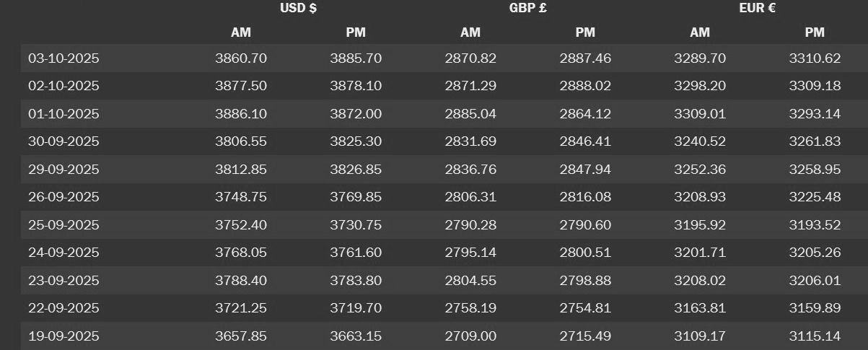The width and height of the screenshot is (868, 350).
Task: Select the 25-09-2025 date cell
Action: pyautogui.click(x=63, y=225)
